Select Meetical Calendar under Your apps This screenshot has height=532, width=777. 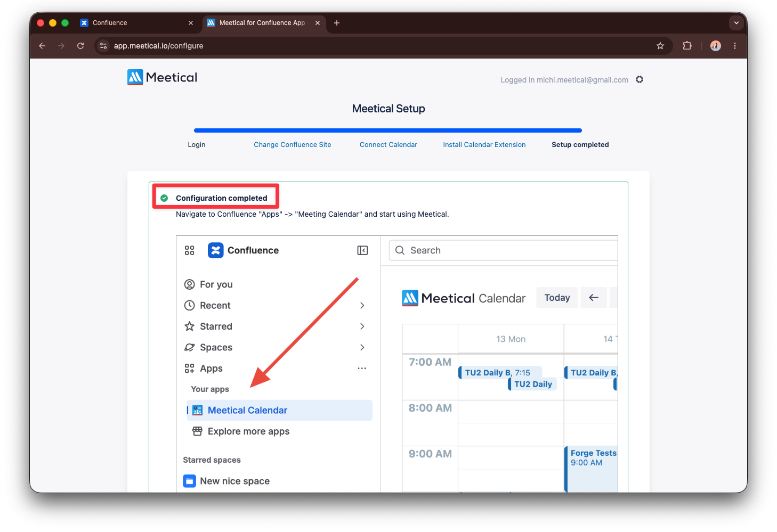pos(279,410)
